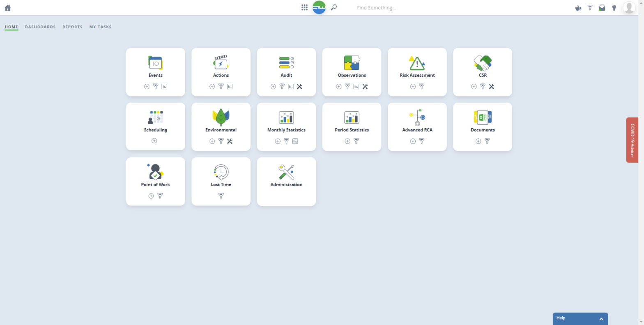
Task: Open Audit settings wrench icon
Action: click(299, 87)
